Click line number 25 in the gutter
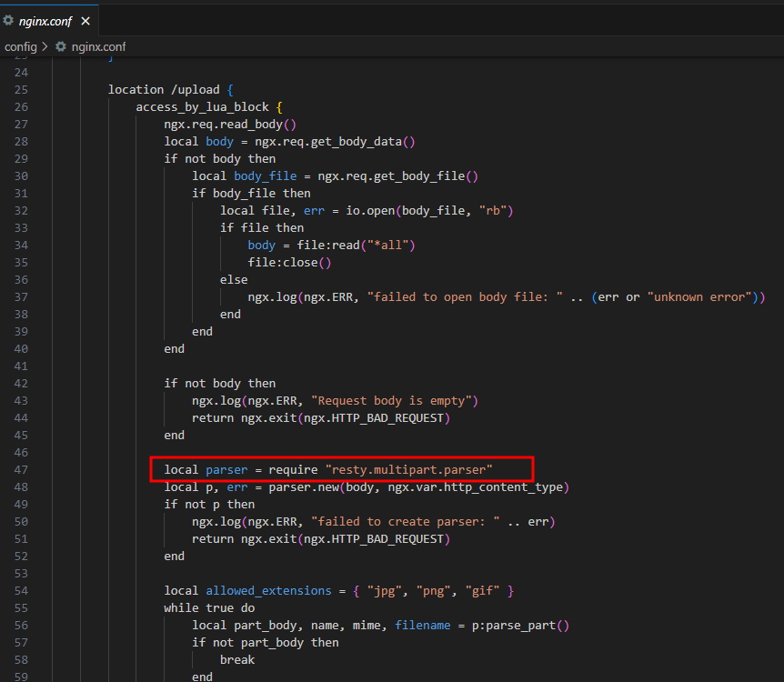 21,89
